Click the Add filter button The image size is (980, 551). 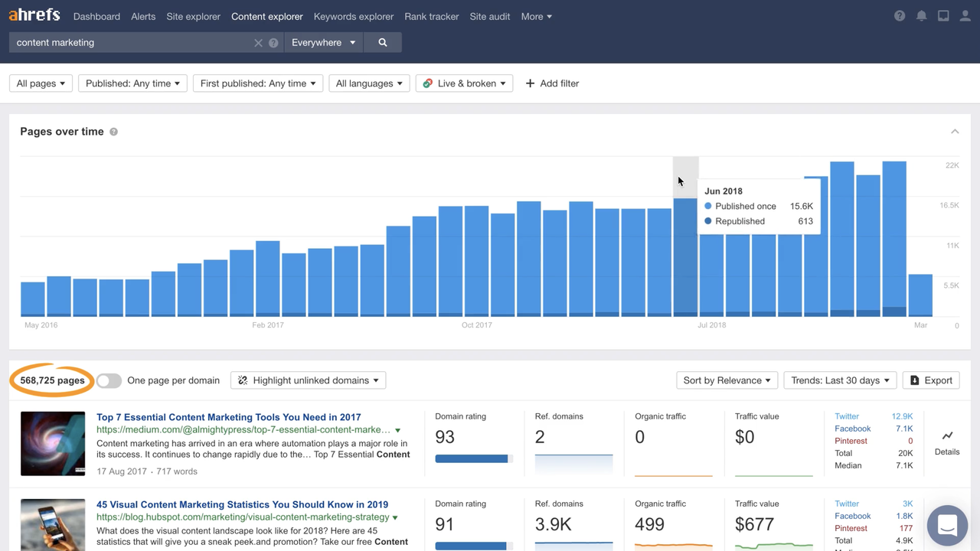tap(552, 83)
